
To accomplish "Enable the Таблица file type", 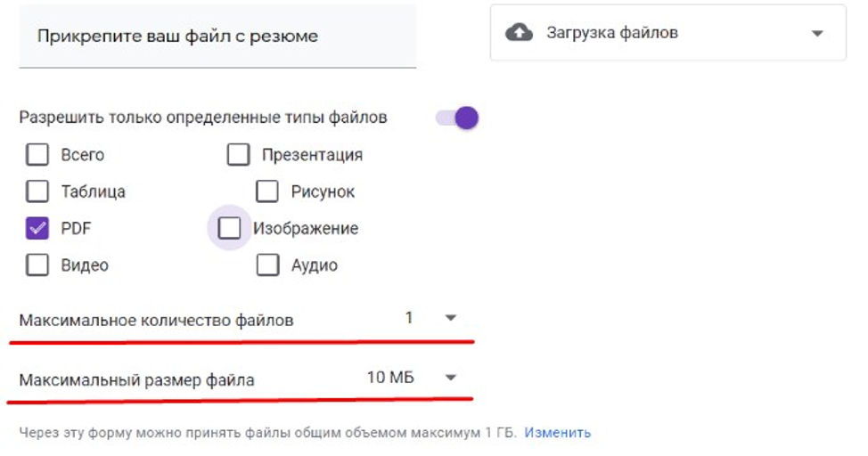I will (x=37, y=191).
